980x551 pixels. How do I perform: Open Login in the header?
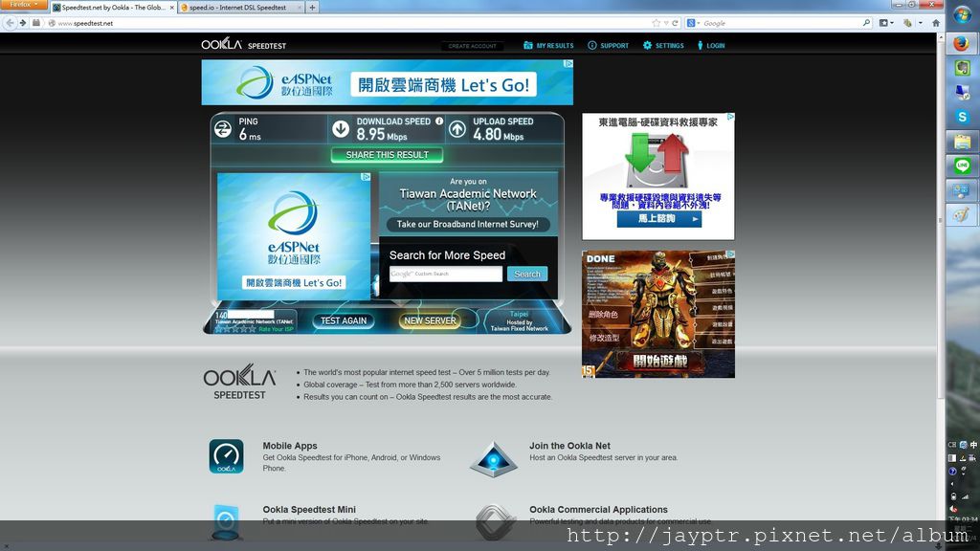point(711,46)
